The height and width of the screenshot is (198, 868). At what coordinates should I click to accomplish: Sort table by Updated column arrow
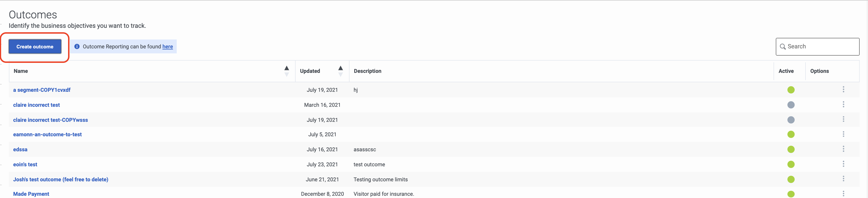click(x=341, y=71)
